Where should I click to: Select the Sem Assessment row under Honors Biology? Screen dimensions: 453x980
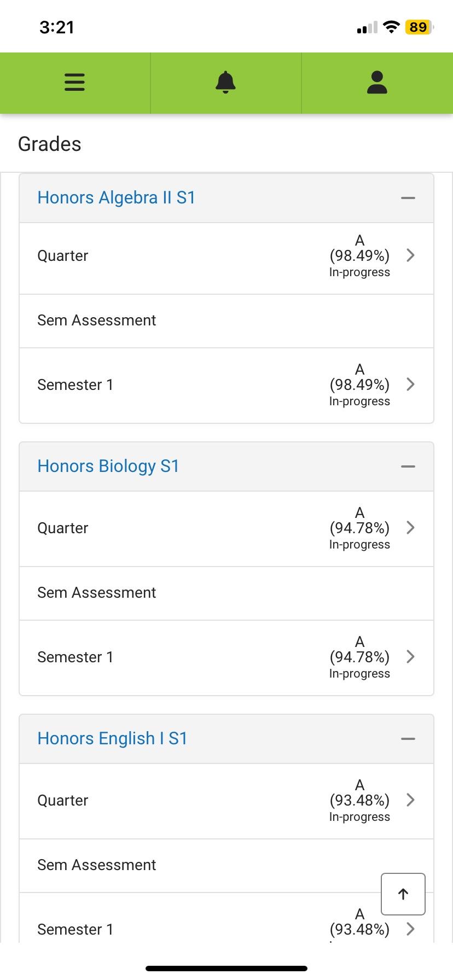tap(96, 592)
